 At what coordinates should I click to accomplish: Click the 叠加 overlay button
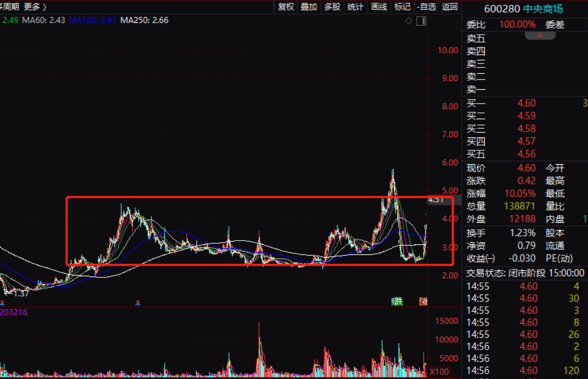tap(309, 7)
